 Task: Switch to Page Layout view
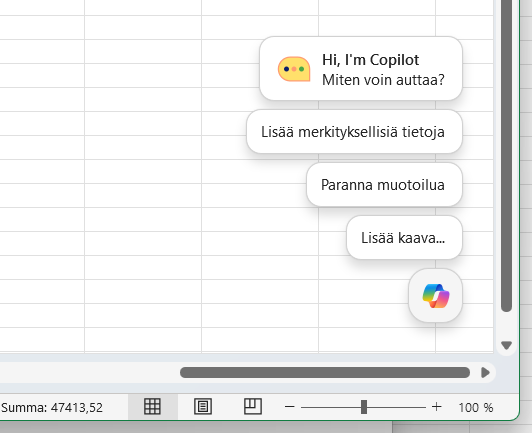(x=203, y=407)
